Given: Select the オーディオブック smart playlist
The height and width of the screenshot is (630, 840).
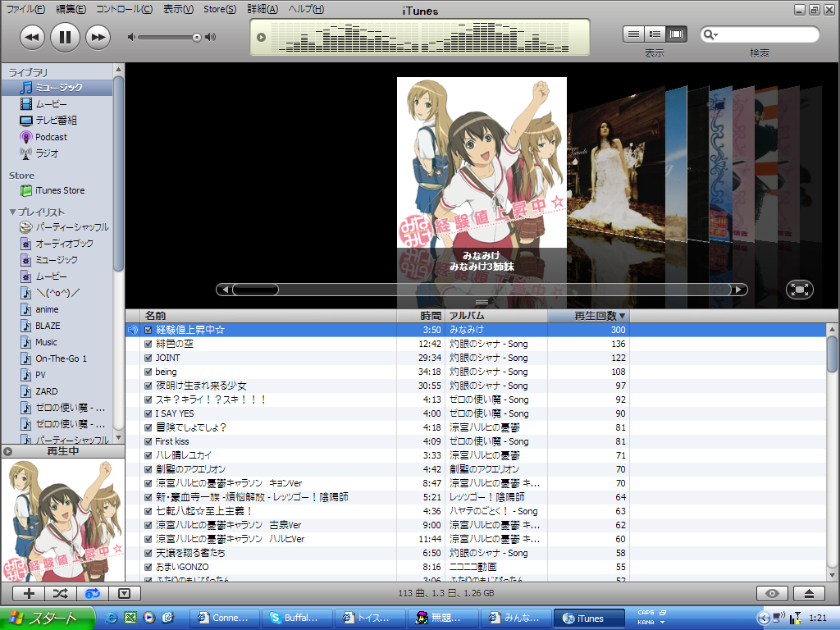Looking at the screenshot, I should click(57, 243).
